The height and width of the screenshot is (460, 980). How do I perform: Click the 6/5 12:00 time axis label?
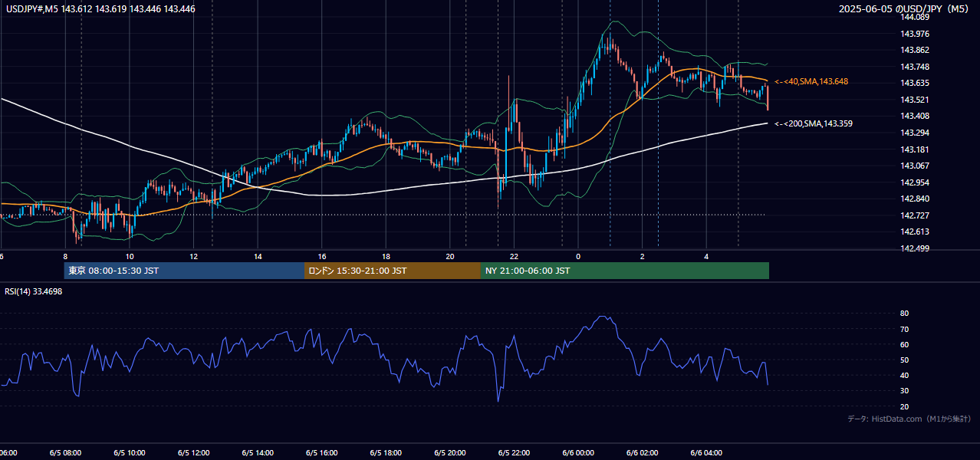[194, 452]
